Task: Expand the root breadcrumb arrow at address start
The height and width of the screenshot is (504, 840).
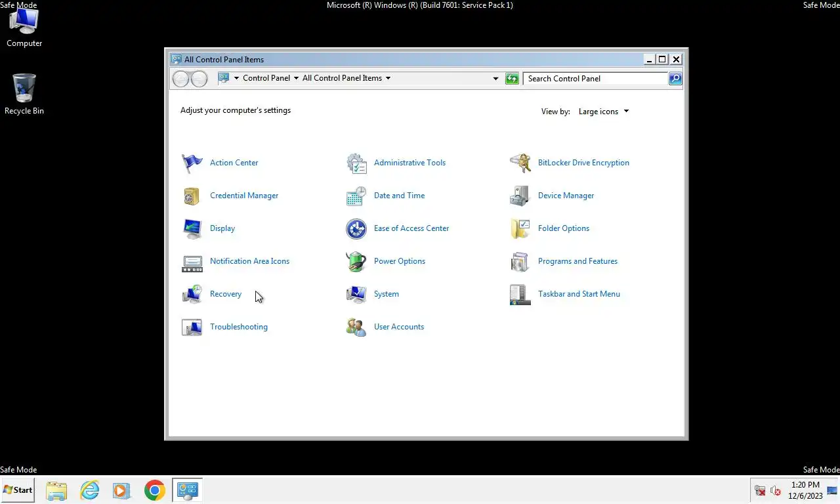Action: pyautogui.click(x=237, y=78)
